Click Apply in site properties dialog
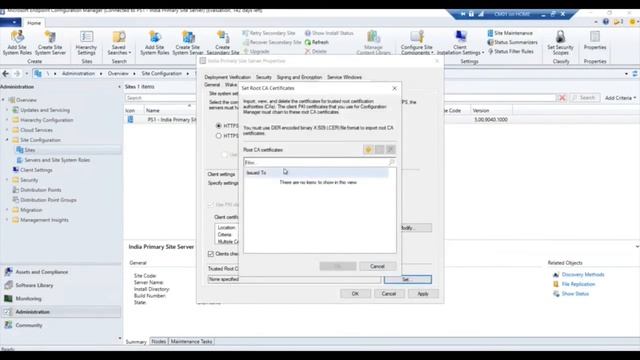This screenshot has height=360, width=640. (x=423, y=294)
